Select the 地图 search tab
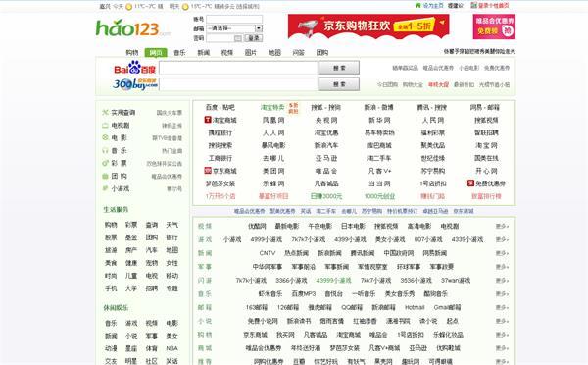This screenshot has height=365, width=588. pyautogui.click(x=274, y=53)
